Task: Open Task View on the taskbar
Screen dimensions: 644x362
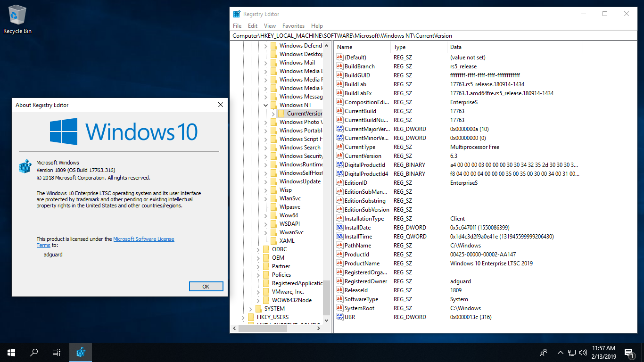Action: (57, 352)
